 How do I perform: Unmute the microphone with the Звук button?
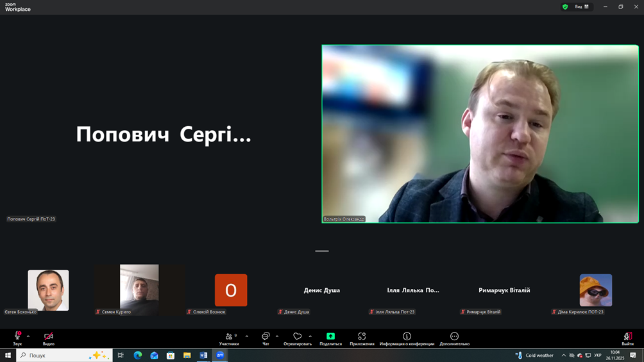pos(17,336)
